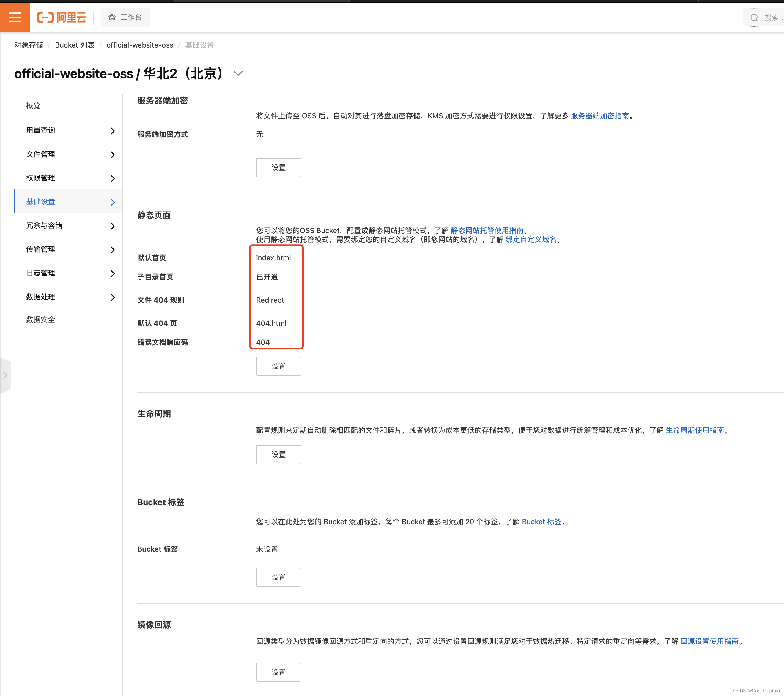Click the search magnifier icon
Viewport: 784px width, 696px height.
(754, 18)
